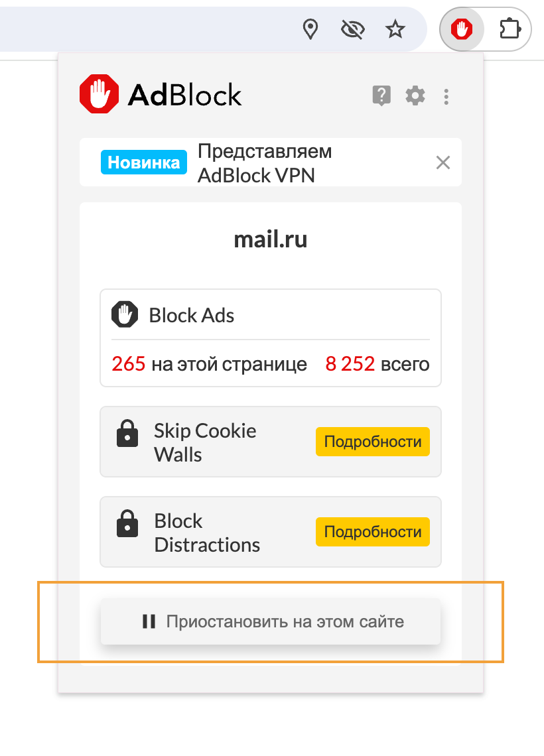Click Подробности for Skip Cookie Walls
The image size is (544, 756).
coord(373,442)
